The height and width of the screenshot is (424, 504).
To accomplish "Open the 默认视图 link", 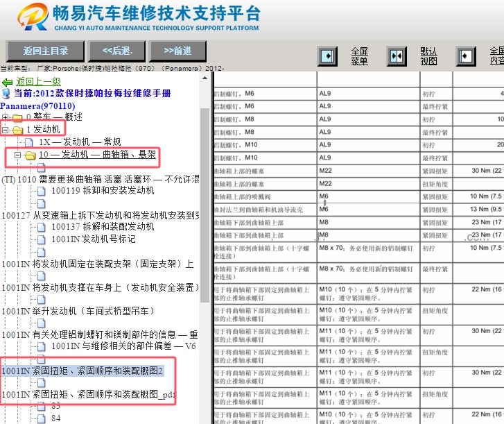I will [x=429, y=56].
